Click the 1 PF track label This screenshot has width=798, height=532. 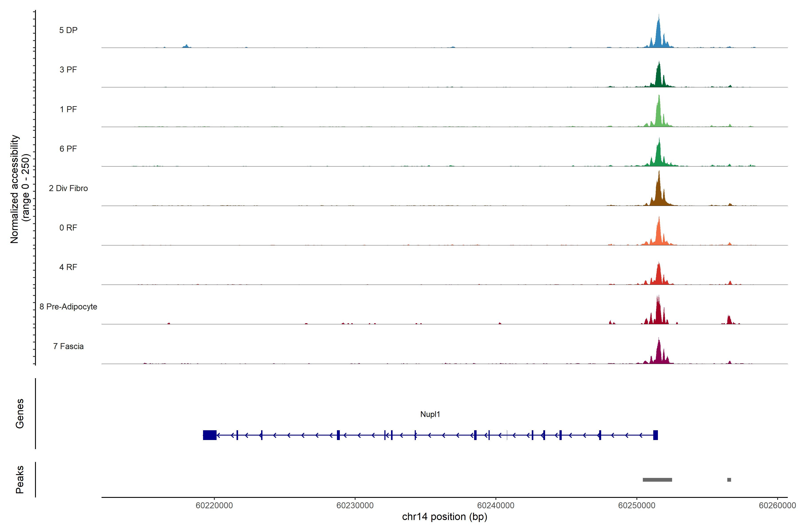point(68,109)
